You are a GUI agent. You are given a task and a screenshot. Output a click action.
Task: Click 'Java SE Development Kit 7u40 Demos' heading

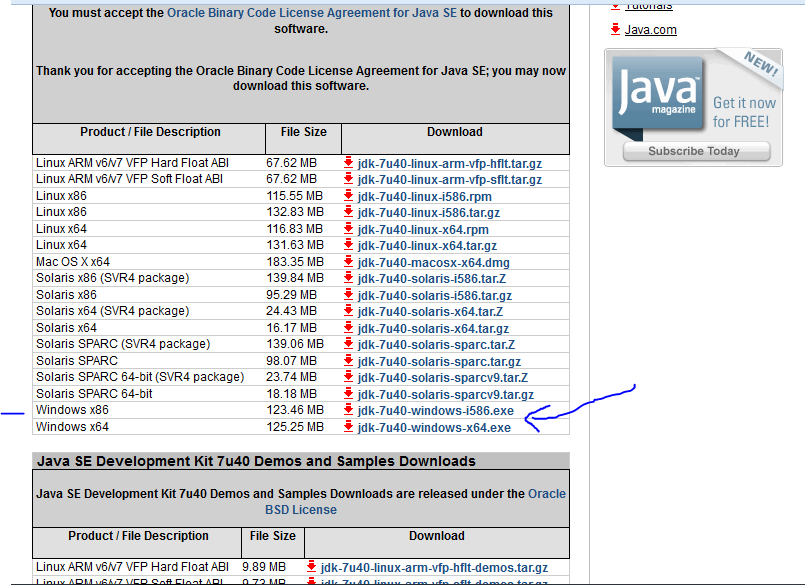click(256, 461)
